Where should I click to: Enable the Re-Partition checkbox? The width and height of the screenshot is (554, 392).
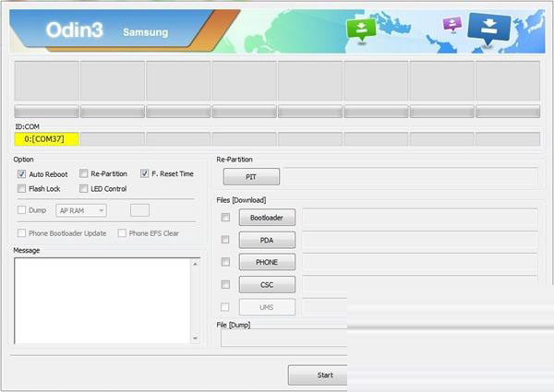coord(84,173)
